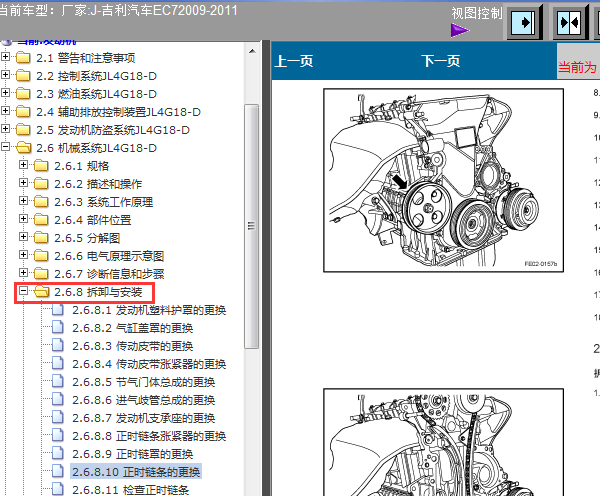This screenshot has width=600, height=496.
Task: Click folder icon for 2.2 控制系统JL4G18-D
Action: 23,76
